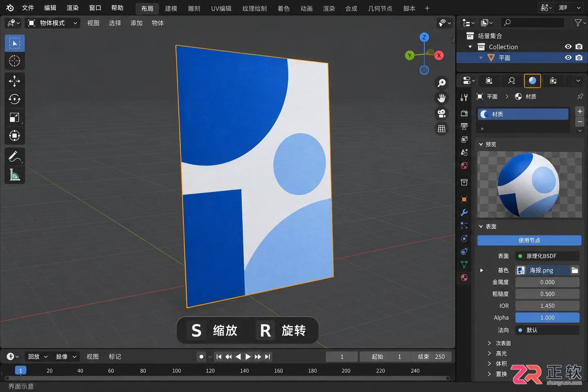The image size is (588, 392).
Task: Jump to the timeline end frame
Action: (267, 357)
